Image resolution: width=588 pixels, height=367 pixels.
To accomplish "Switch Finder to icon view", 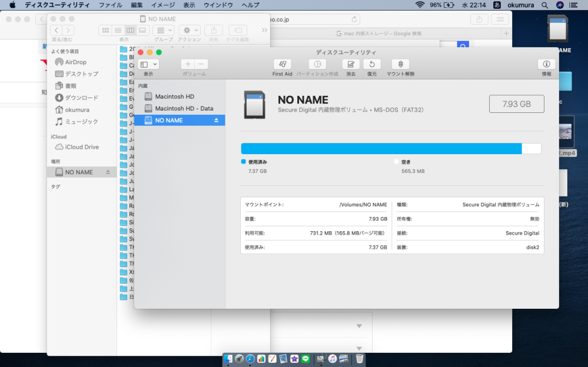I will [105, 31].
